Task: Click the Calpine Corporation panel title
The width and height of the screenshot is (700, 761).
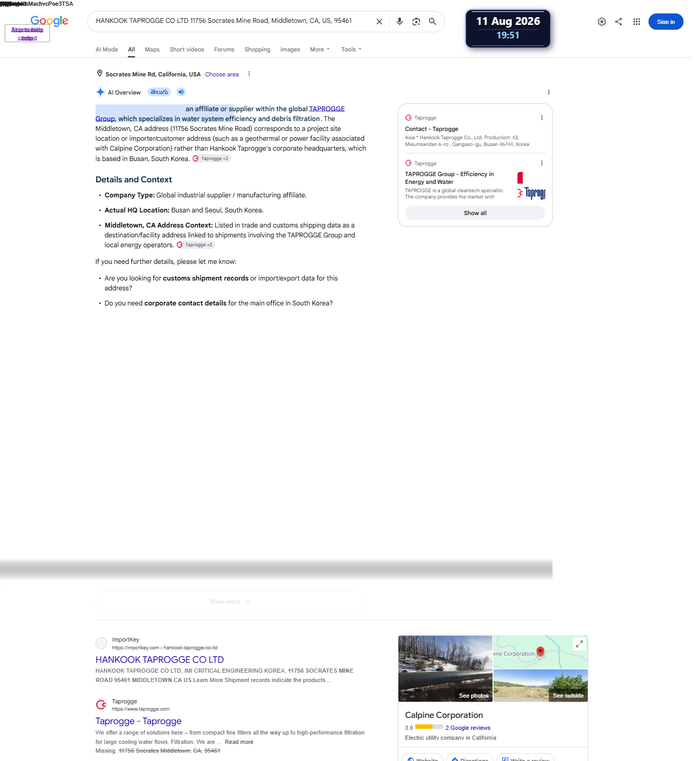Action: pyautogui.click(x=444, y=715)
